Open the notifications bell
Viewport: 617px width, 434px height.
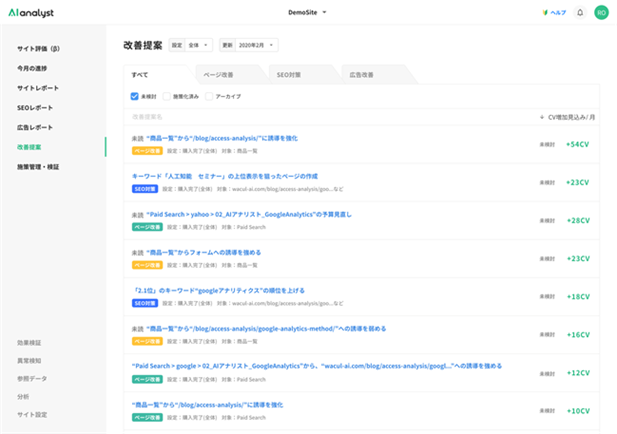click(580, 13)
